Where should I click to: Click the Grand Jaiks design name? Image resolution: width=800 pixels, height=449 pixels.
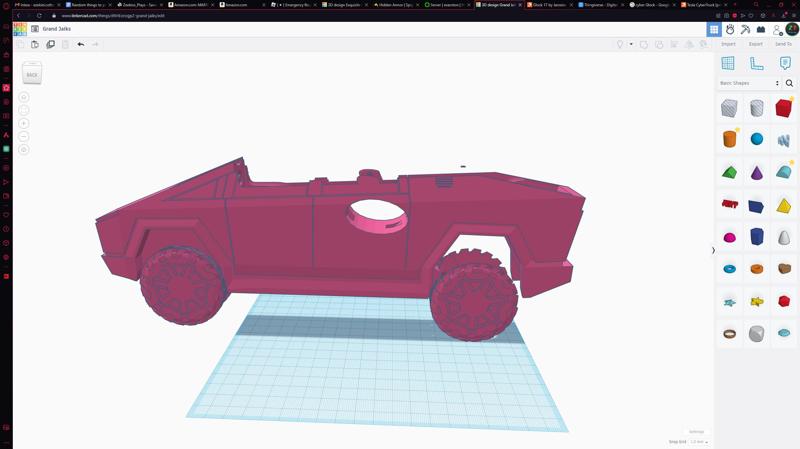[x=57, y=29]
